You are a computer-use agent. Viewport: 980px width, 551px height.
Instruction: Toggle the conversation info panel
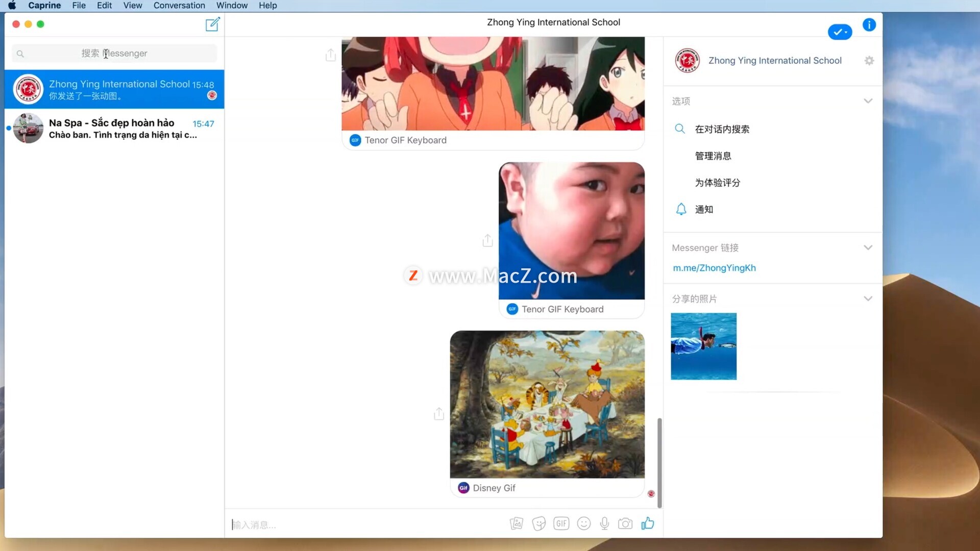869,24
